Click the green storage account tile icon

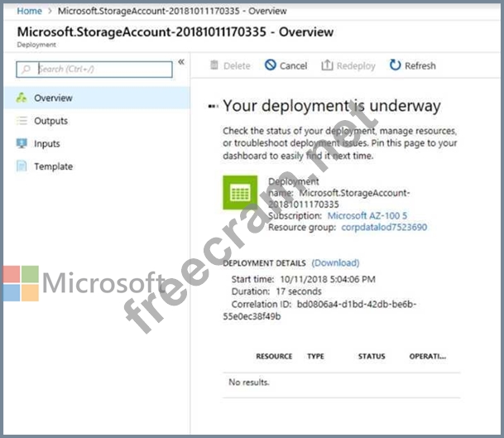[240, 193]
